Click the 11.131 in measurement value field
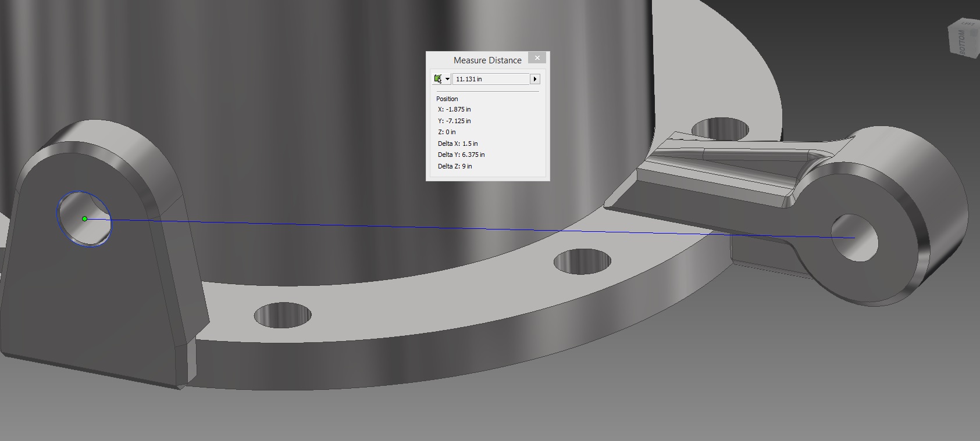This screenshot has width=980, height=441. pyautogui.click(x=491, y=79)
